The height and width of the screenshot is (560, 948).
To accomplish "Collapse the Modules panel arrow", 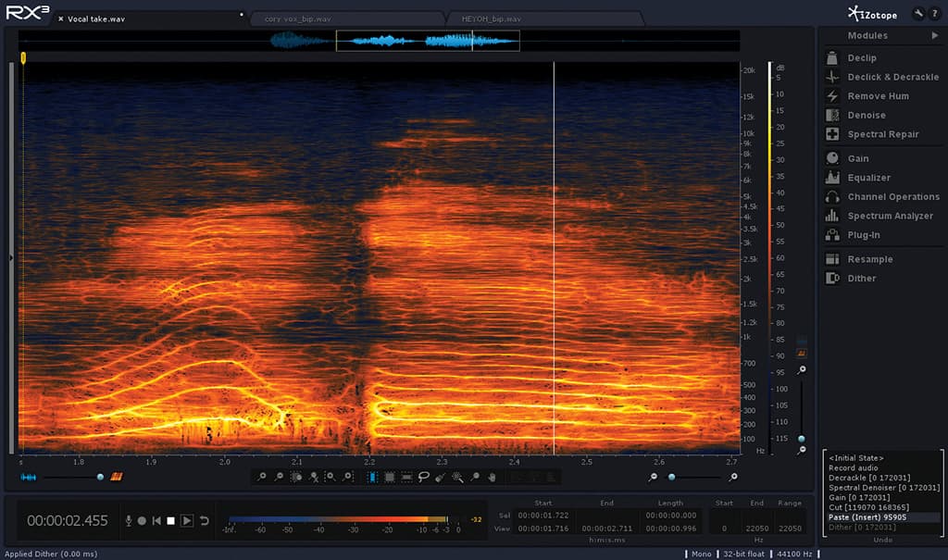I will click(x=935, y=36).
